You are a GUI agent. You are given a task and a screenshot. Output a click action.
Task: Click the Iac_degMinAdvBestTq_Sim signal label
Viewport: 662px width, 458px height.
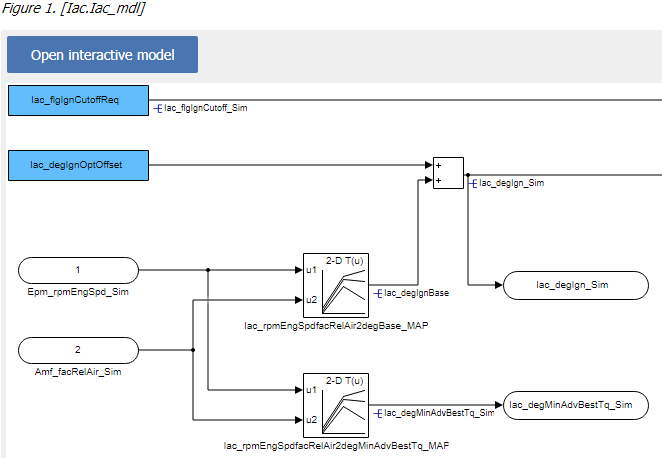(x=438, y=412)
